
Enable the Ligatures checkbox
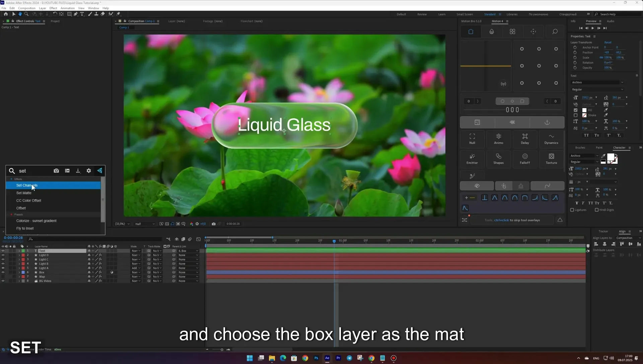click(572, 210)
